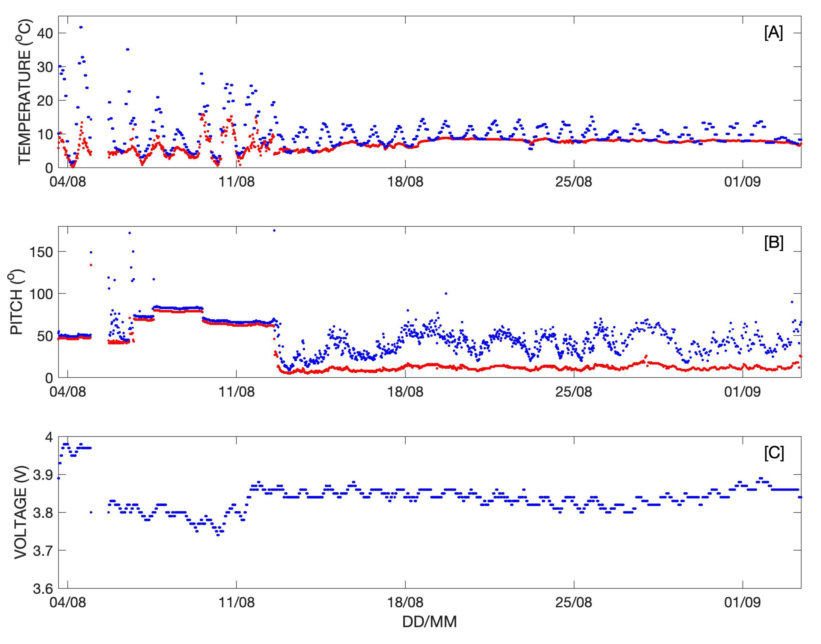The image size is (821, 644).
Task: Click the 18/08 tick label under pitch plot
Action: 405,392
